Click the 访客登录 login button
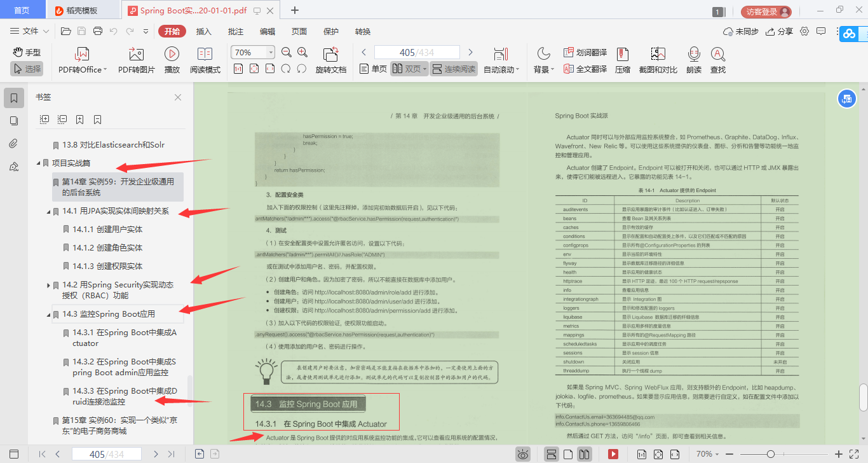The image size is (868, 463). 766,11
